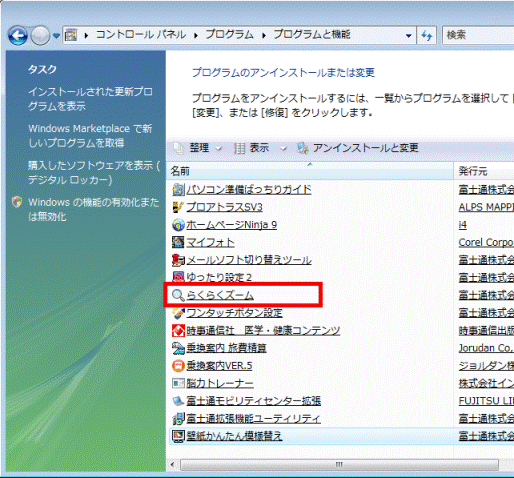Click the Forward navigation arrow button
The image size is (514, 478).
pos(40,35)
